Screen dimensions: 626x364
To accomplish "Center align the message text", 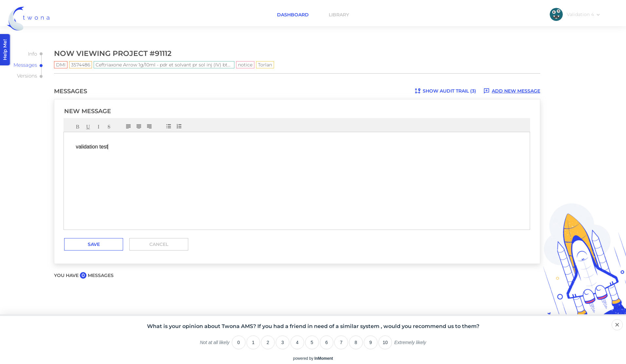I will 139,126.
